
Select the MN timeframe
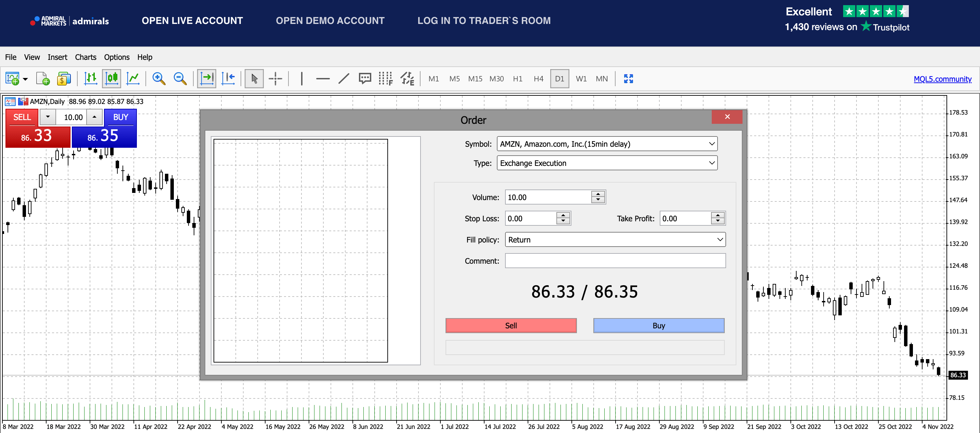602,79
